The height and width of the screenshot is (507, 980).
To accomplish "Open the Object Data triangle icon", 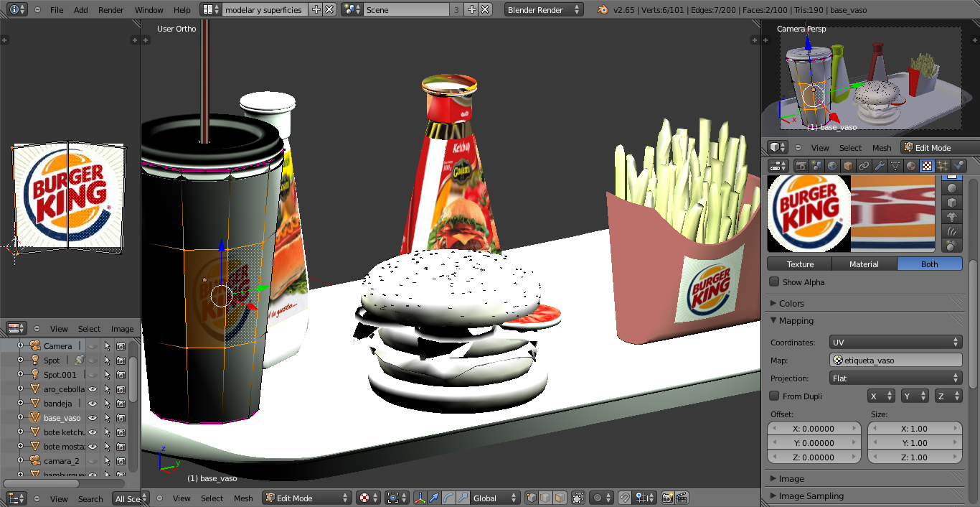I will 895,166.
